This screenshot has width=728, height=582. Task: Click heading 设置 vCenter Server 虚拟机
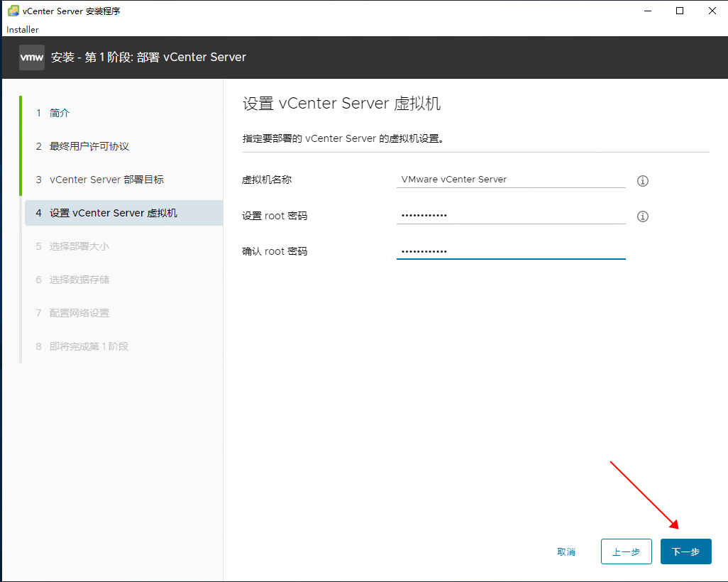(342, 103)
